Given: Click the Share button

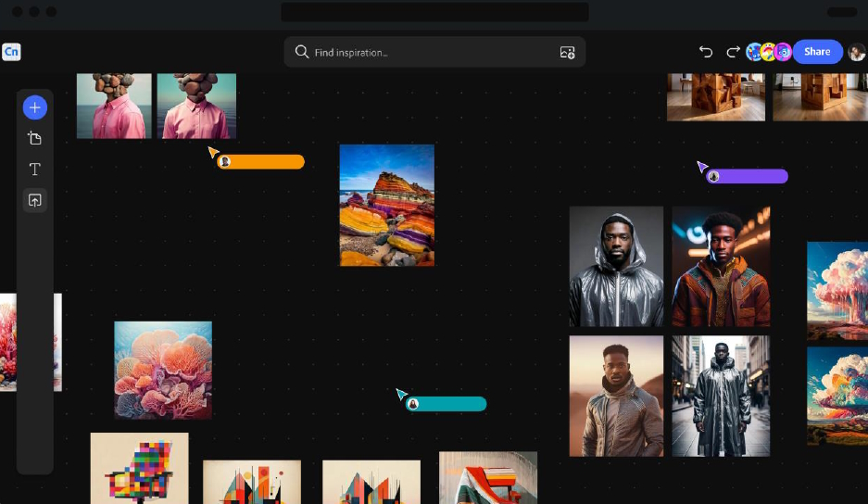Looking at the screenshot, I should pos(818,52).
